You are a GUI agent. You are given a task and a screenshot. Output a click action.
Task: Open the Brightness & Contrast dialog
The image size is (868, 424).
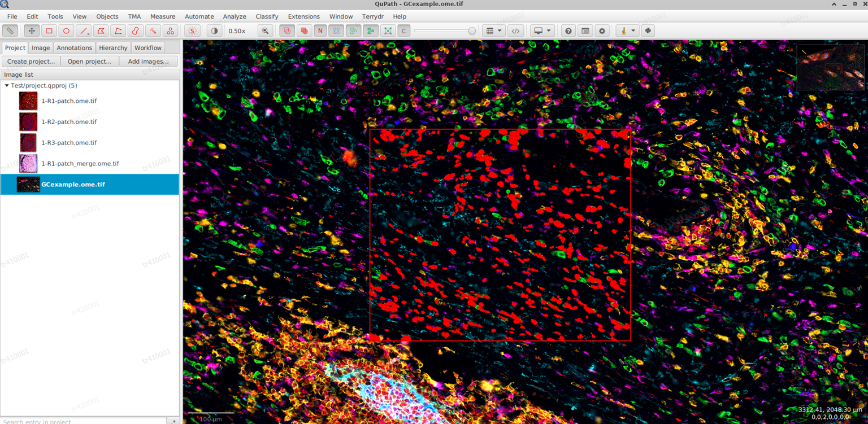214,30
